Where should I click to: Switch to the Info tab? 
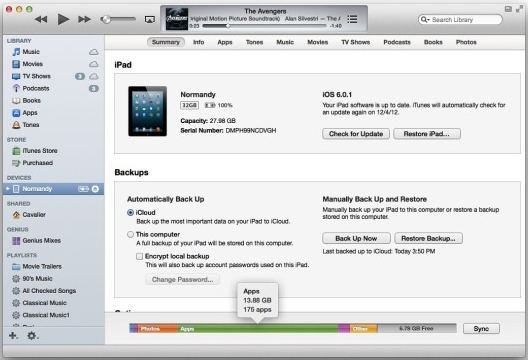point(199,42)
